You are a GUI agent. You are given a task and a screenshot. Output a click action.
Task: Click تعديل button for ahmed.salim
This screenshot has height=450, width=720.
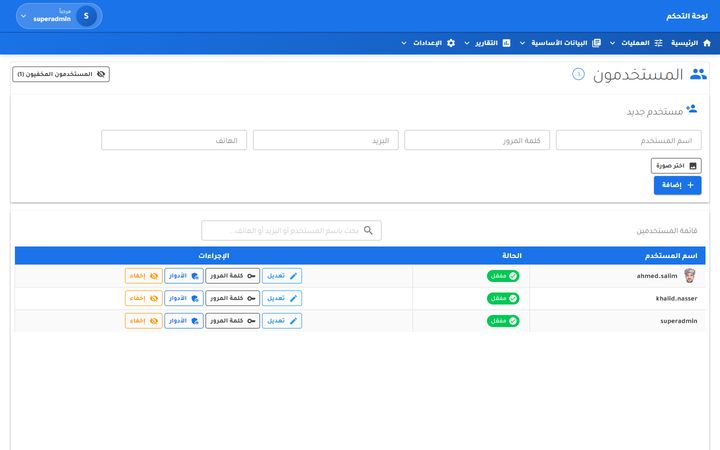(x=282, y=276)
